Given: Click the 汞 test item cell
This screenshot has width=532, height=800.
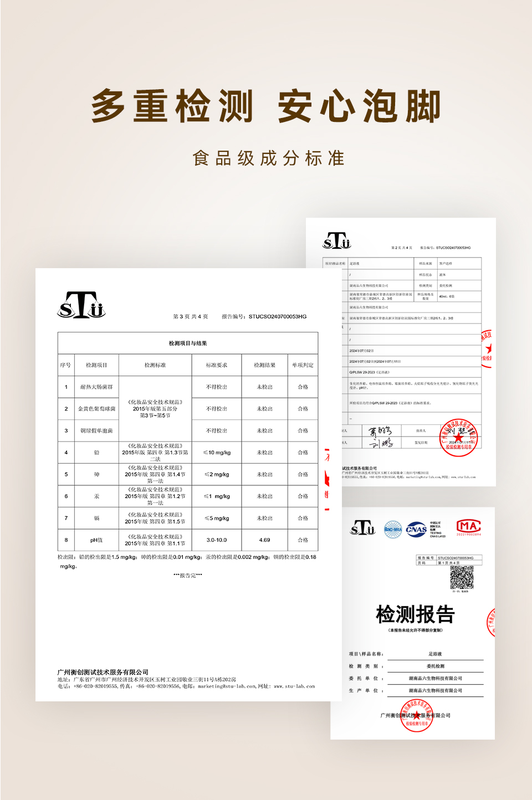Looking at the screenshot, I should click(96, 496).
